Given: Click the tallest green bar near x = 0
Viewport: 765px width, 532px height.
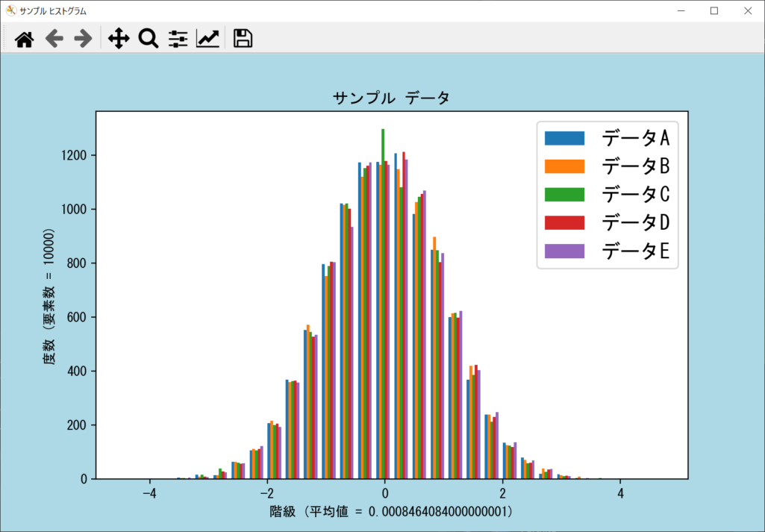Looking at the screenshot, I should [383, 304].
